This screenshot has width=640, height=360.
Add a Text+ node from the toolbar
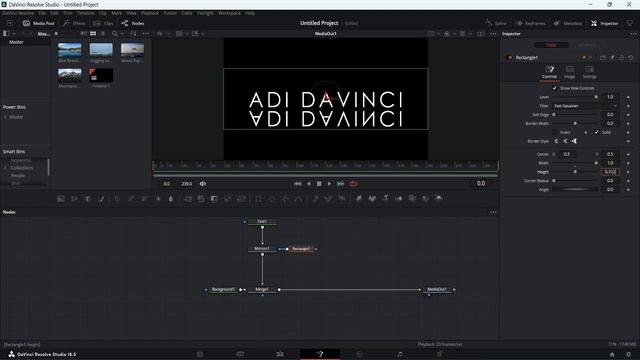click(87, 199)
